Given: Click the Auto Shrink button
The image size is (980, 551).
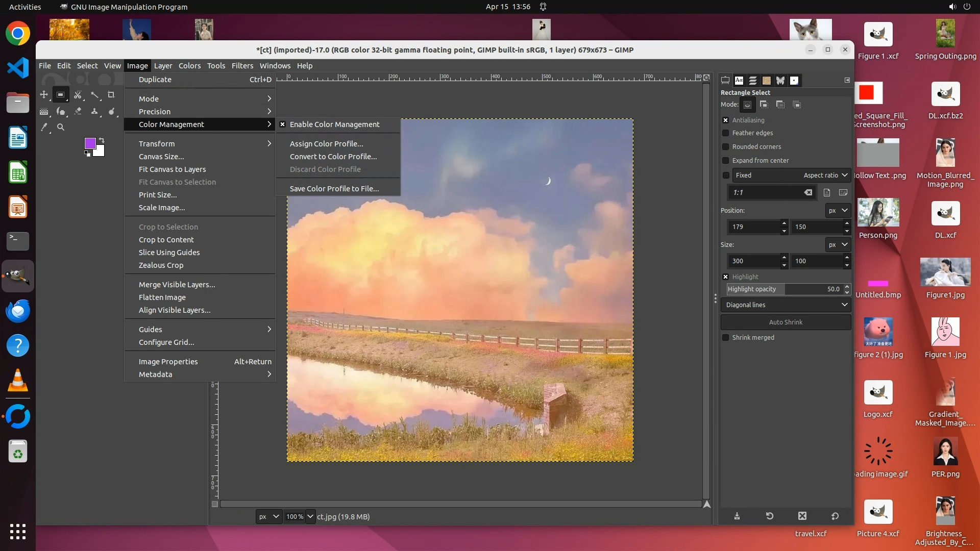Looking at the screenshot, I should [786, 322].
